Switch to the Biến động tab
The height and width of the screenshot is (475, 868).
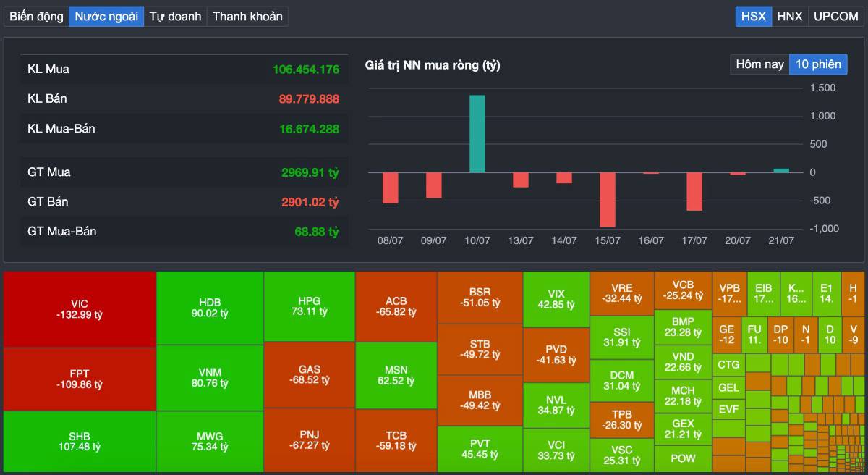click(x=36, y=16)
